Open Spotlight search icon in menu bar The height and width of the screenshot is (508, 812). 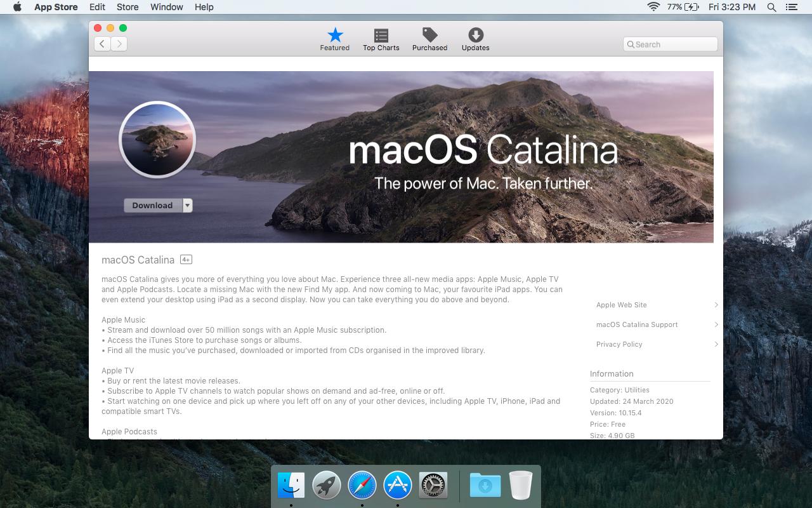coord(771,7)
